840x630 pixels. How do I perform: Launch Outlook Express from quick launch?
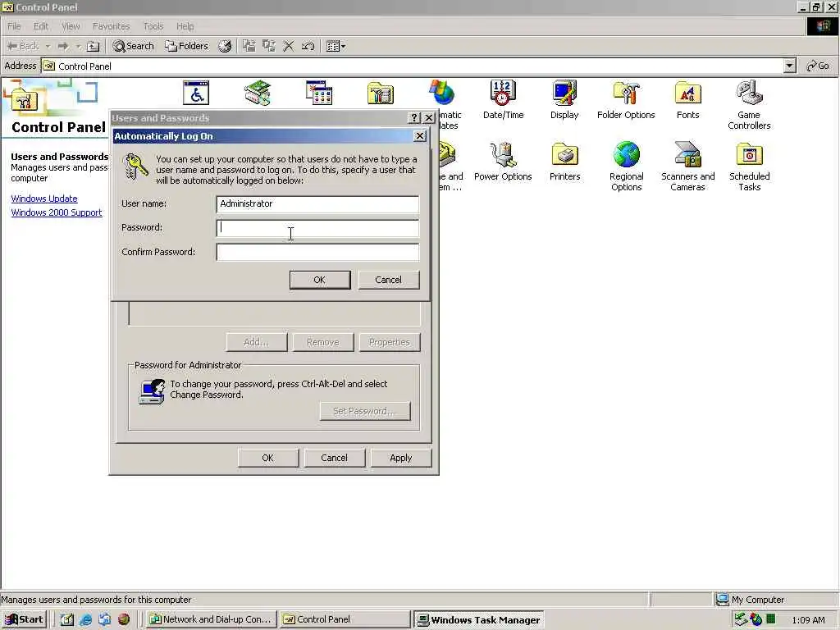pos(104,619)
